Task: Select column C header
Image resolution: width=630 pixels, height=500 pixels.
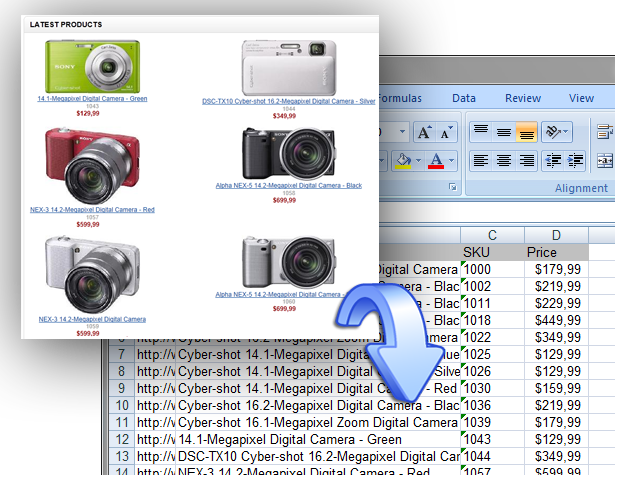Action: [492, 235]
